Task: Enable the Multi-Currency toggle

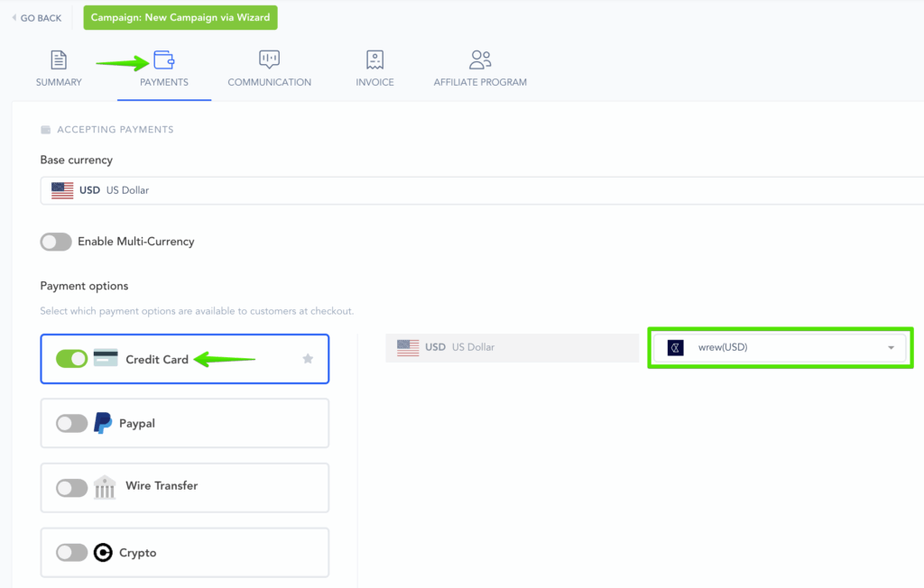Action: click(x=56, y=242)
